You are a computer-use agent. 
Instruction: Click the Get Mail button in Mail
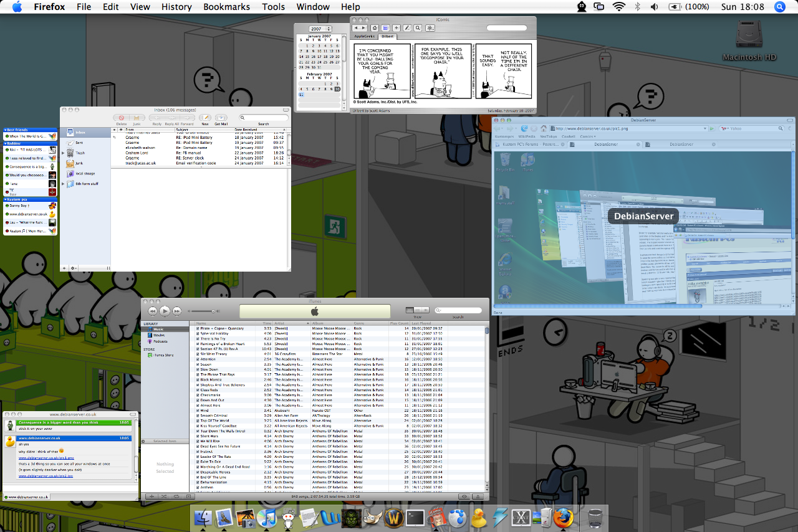(x=221, y=118)
